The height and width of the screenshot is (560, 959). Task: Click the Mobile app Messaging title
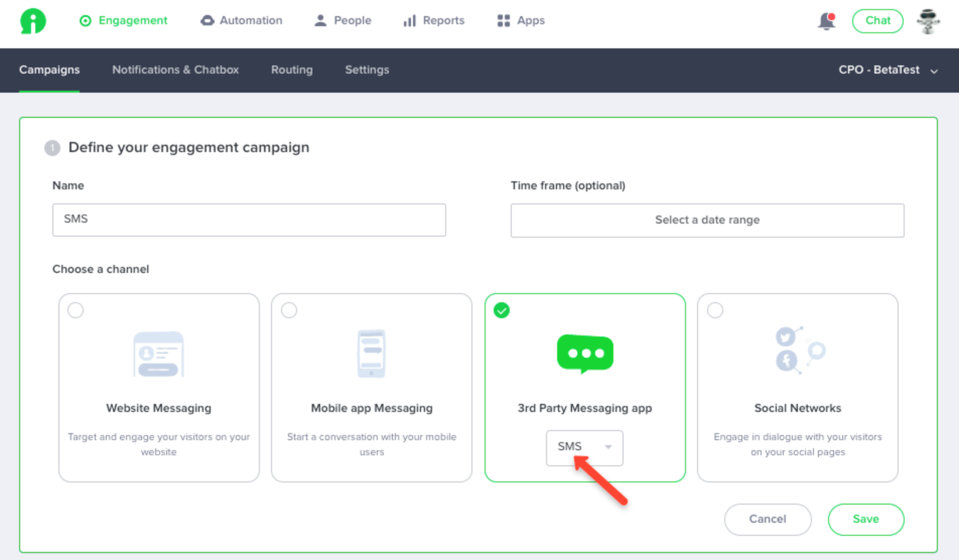[x=372, y=408]
